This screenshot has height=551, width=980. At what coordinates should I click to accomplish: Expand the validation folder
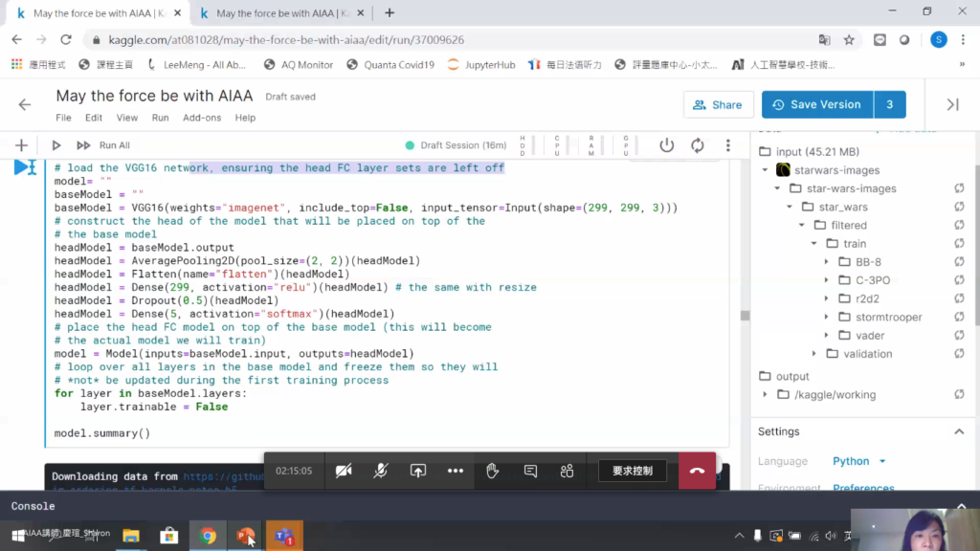pyautogui.click(x=814, y=354)
